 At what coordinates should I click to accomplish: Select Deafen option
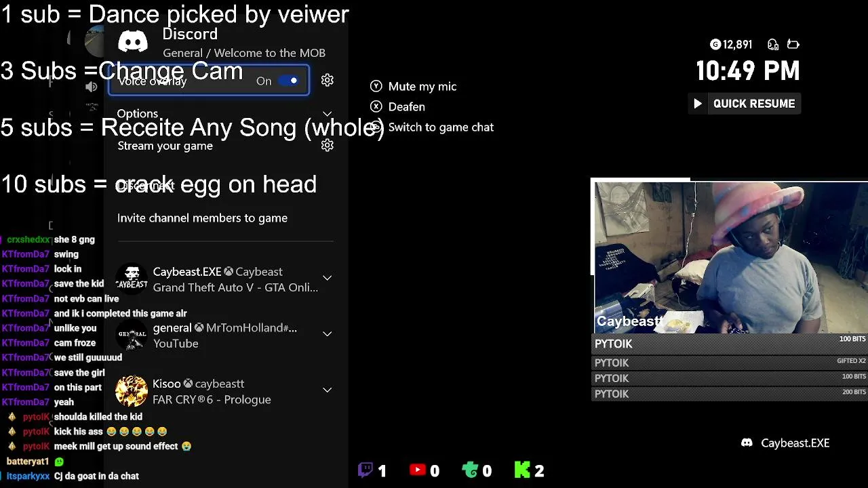tap(398, 106)
